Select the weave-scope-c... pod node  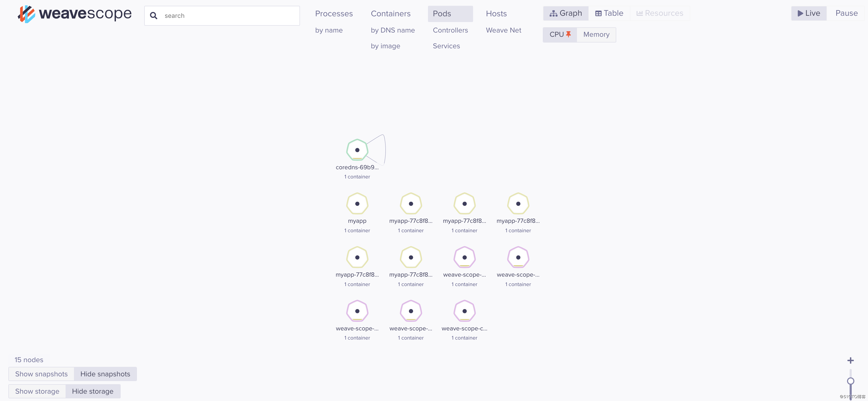(464, 311)
